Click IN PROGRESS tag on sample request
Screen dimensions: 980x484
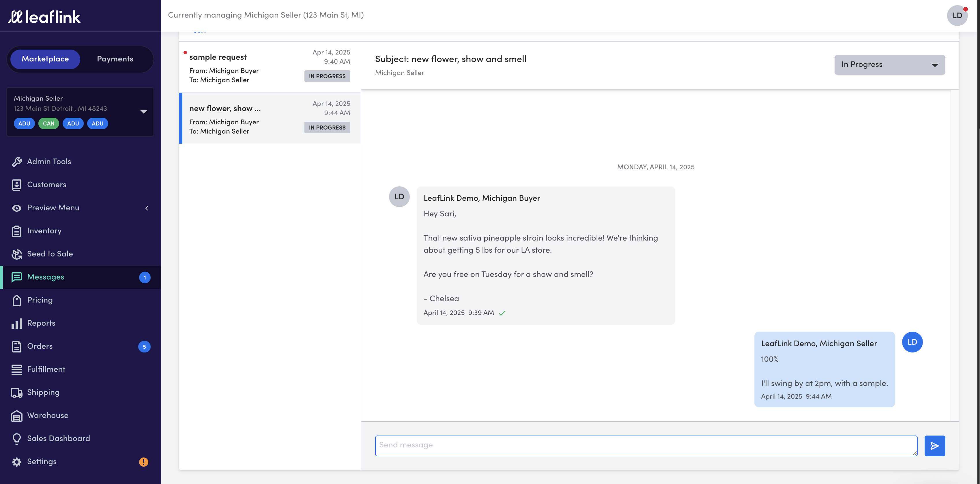pos(327,76)
